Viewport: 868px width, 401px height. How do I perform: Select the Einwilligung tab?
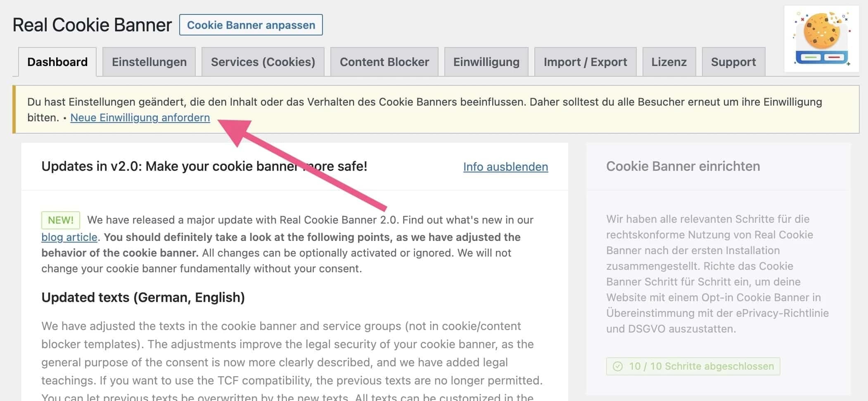tap(486, 62)
